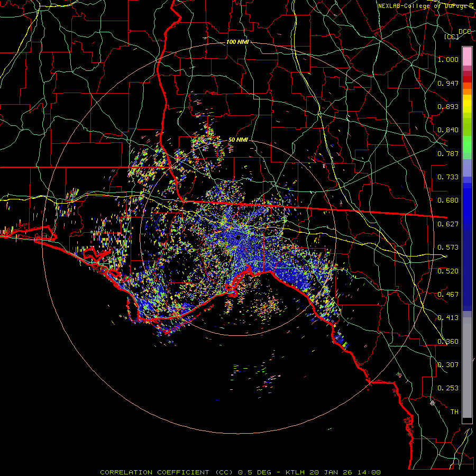Select the 0.627 value on color scale
This screenshot has height=476, width=476.
pyautogui.click(x=448, y=224)
